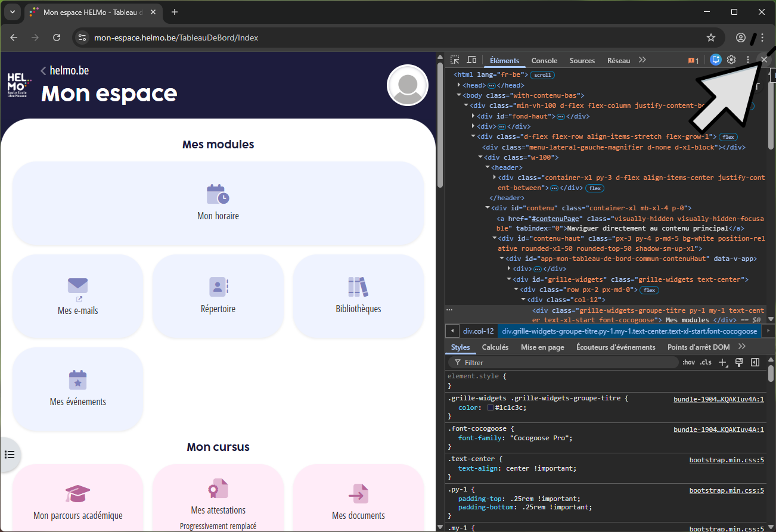Show more DevTools tabs with chevron
This screenshot has height=532, width=776.
pos(642,60)
